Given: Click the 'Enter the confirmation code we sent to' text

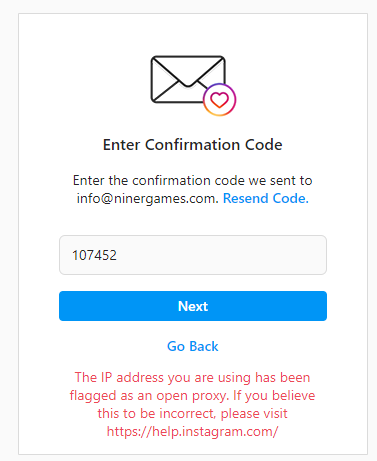Looking at the screenshot, I should pos(193,180).
